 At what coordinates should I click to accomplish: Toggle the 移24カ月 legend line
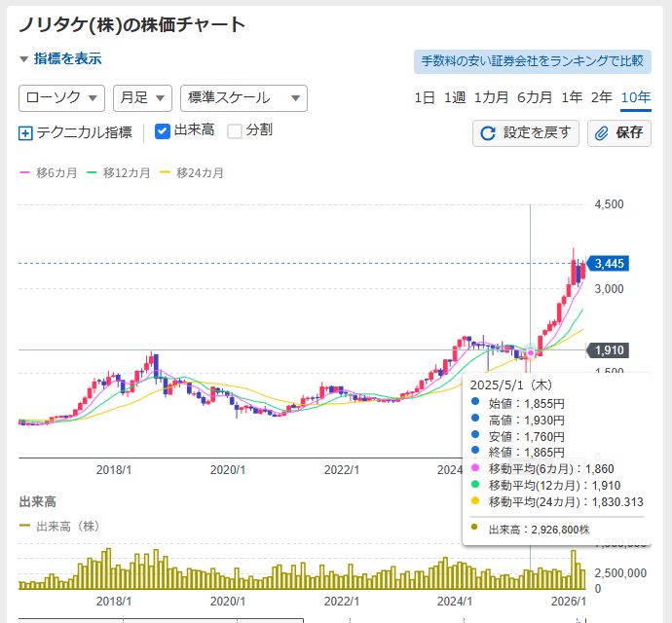192,173
